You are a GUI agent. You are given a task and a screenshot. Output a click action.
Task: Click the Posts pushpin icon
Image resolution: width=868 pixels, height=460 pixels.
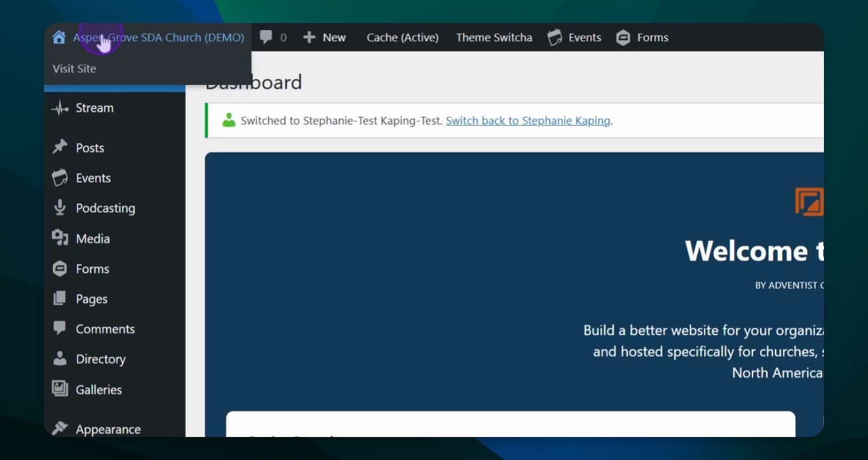[60, 148]
